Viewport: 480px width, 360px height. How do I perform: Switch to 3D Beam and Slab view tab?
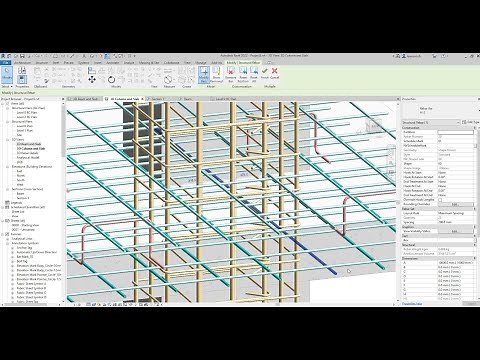pyautogui.click(x=85, y=99)
